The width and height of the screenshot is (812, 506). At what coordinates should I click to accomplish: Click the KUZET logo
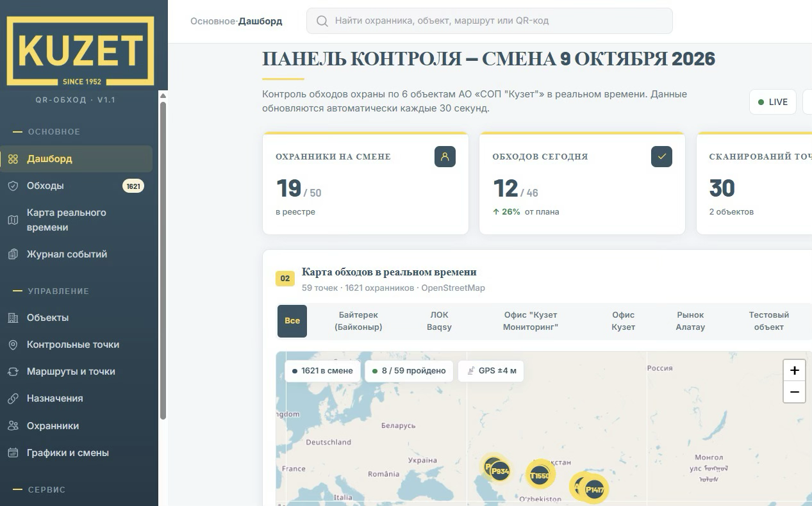(x=80, y=51)
